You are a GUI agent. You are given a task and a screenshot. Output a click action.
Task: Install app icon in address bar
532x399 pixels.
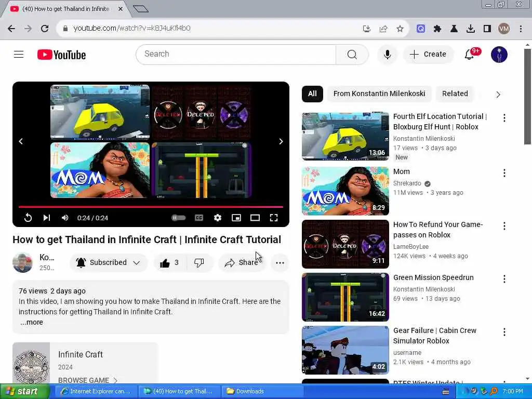tap(366, 29)
